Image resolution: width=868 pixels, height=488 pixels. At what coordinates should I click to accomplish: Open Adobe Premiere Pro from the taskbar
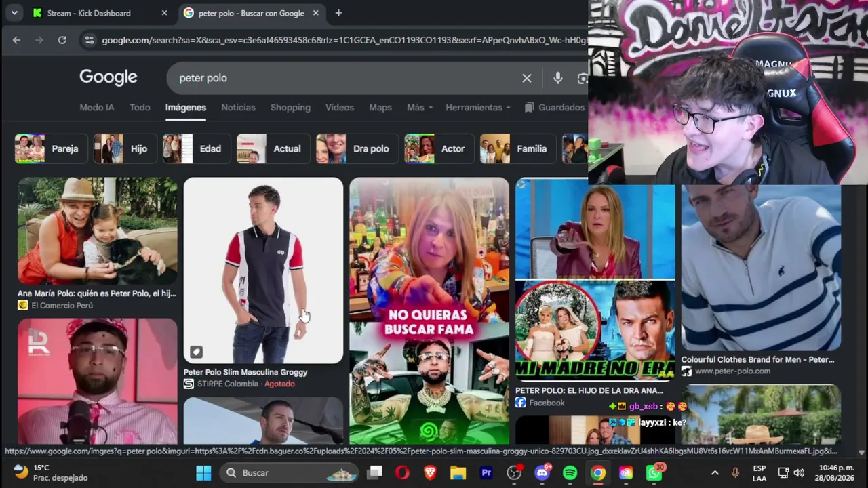click(486, 472)
